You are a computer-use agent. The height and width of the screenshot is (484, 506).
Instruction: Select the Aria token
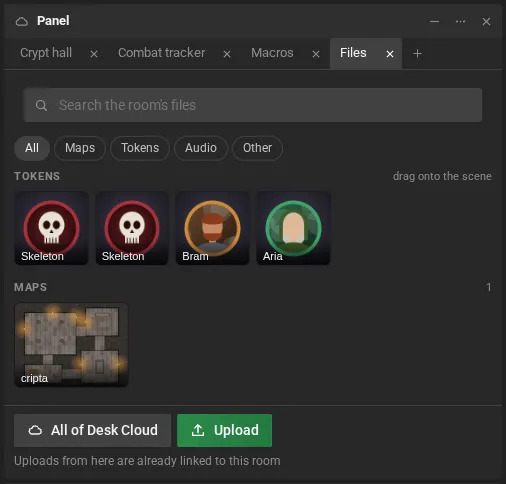pos(293,228)
